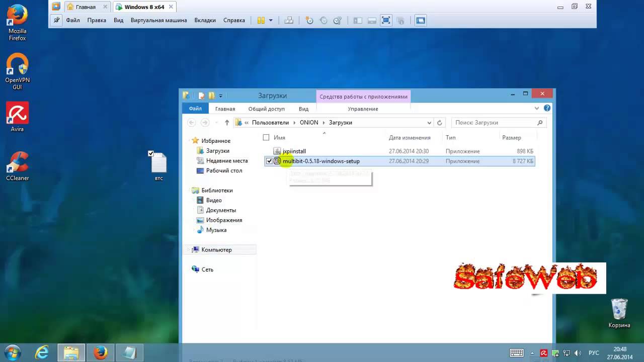
Task: Click new folder icon in quick access toolbar
Action: 212,96
